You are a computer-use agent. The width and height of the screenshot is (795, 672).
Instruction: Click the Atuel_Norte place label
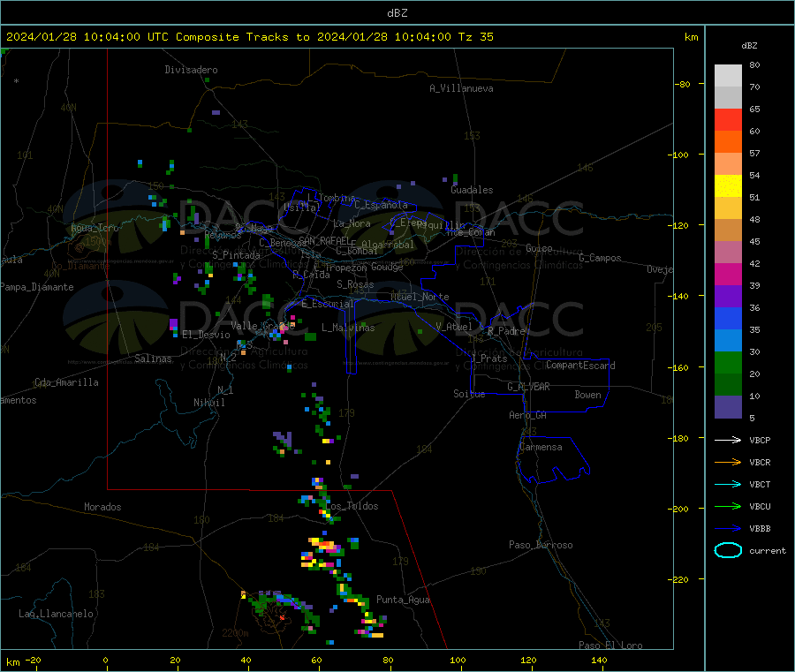420,297
